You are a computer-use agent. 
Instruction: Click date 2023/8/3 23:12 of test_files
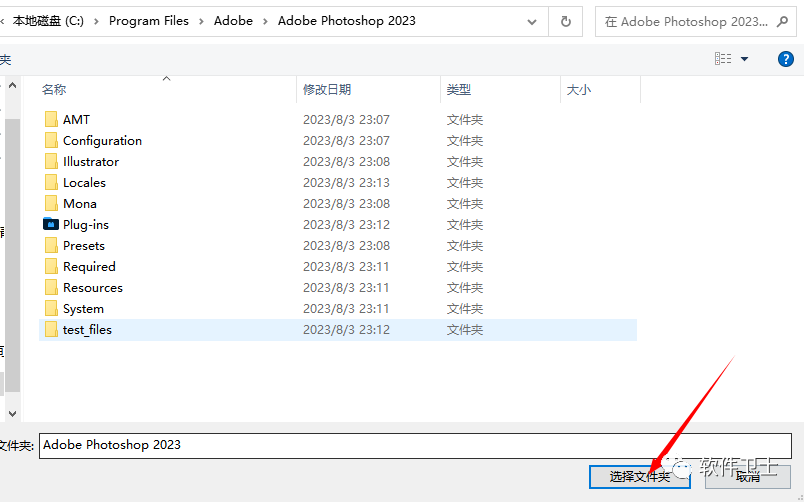coord(346,330)
